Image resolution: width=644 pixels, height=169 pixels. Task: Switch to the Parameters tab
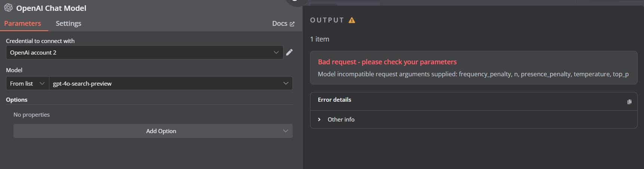pyautogui.click(x=23, y=23)
